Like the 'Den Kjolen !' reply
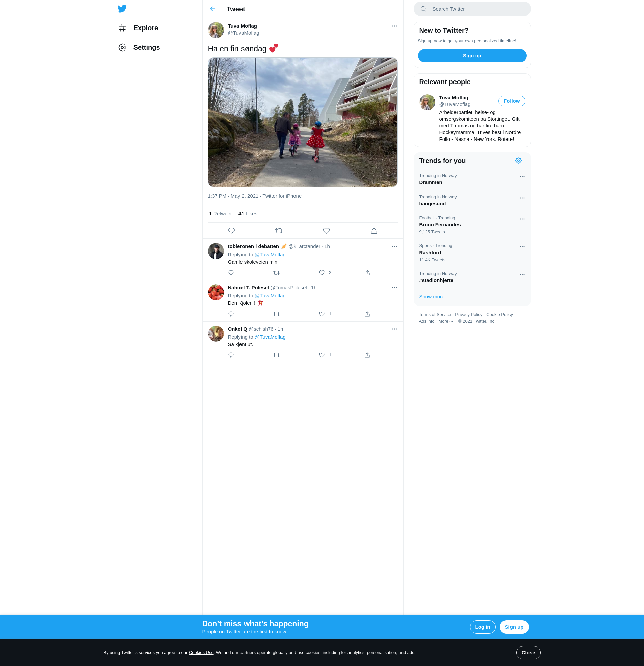 click(x=322, y=314)
